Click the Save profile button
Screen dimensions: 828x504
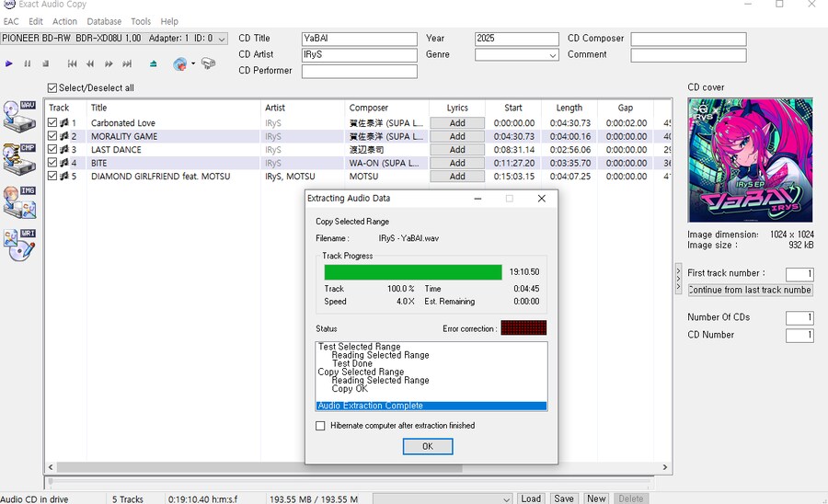[564, 498]
